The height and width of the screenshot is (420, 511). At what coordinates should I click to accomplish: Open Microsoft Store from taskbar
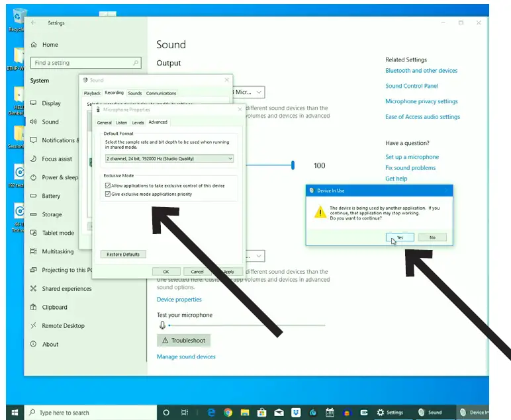click(261, 413)
